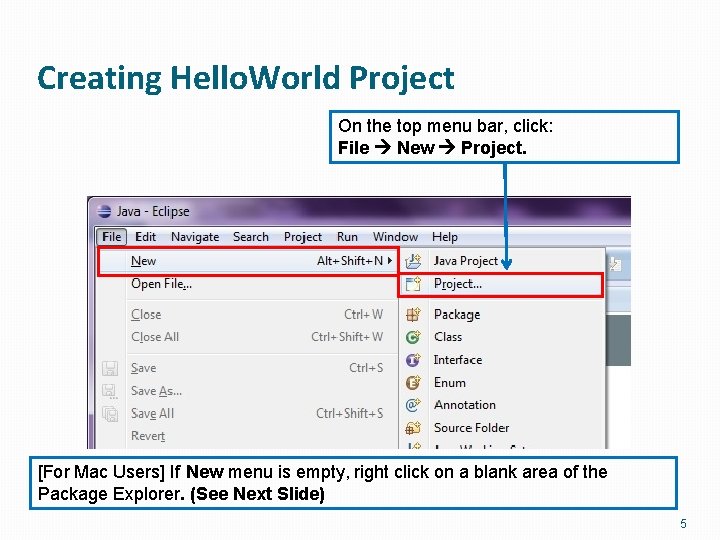Click the purple Interface icon
The image size is (720, 540).
point(413,360)
